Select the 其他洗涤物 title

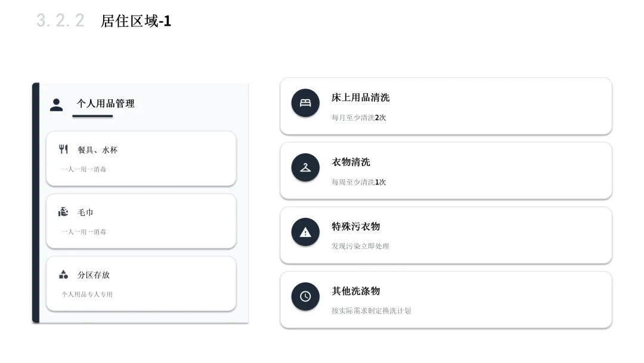[355, 291]
